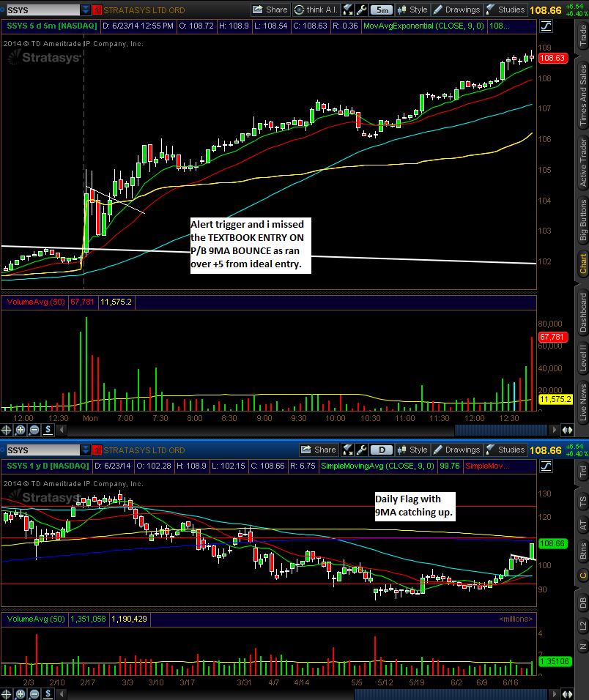
Task: Click symbol input field SSYS in top chart
Action: click(x=43, y=10)
